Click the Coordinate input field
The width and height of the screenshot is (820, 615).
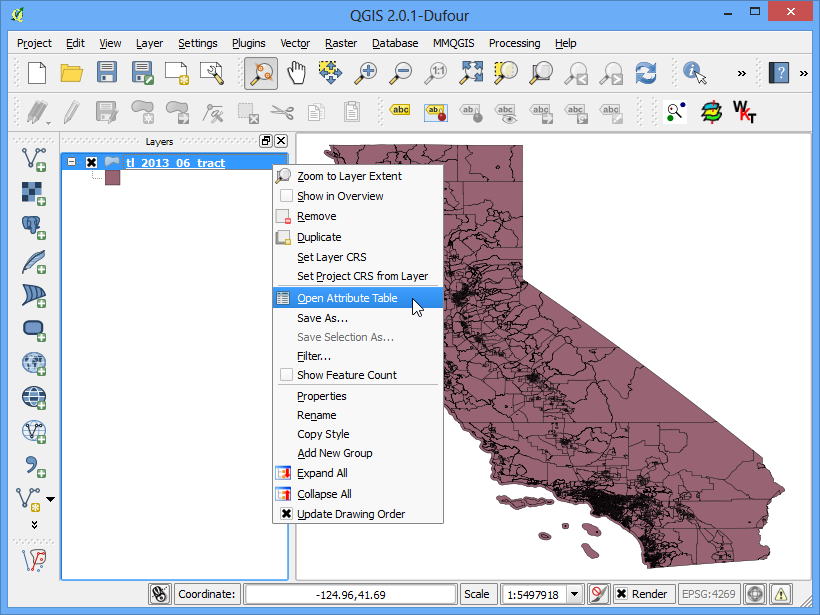[x=350, y=594]
